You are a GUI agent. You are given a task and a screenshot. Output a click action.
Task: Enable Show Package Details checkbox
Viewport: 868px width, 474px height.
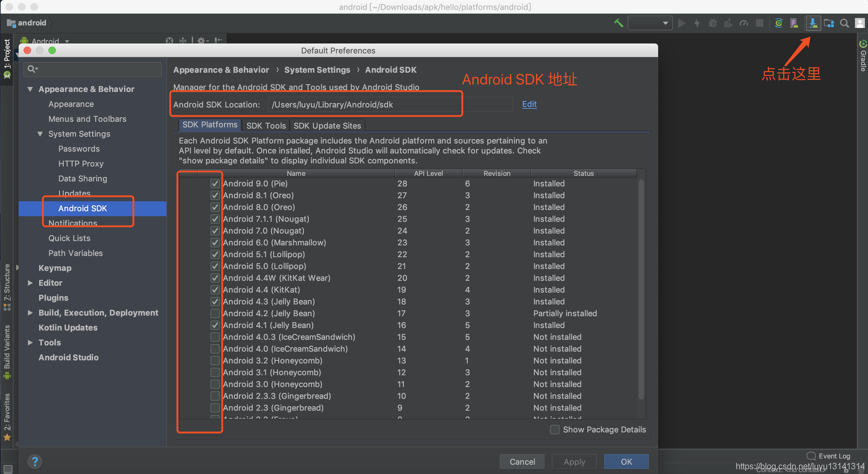555,430
